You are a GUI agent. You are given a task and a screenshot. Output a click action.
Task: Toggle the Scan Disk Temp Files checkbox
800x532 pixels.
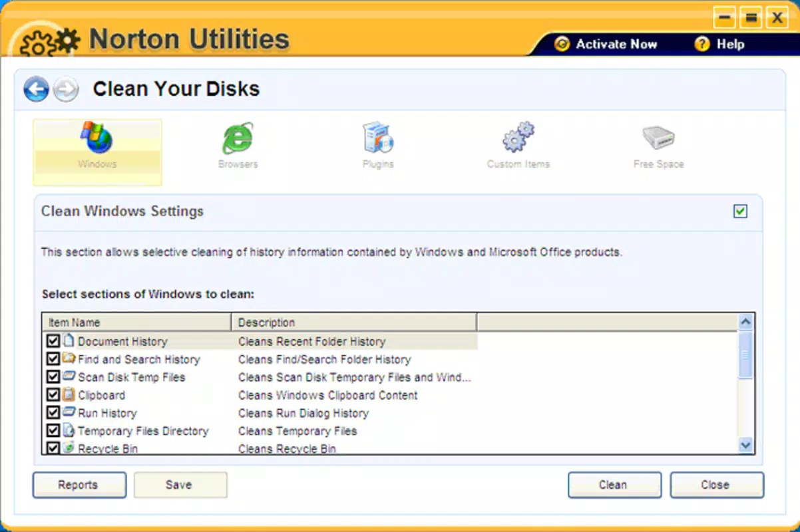(x=53, y=377)
